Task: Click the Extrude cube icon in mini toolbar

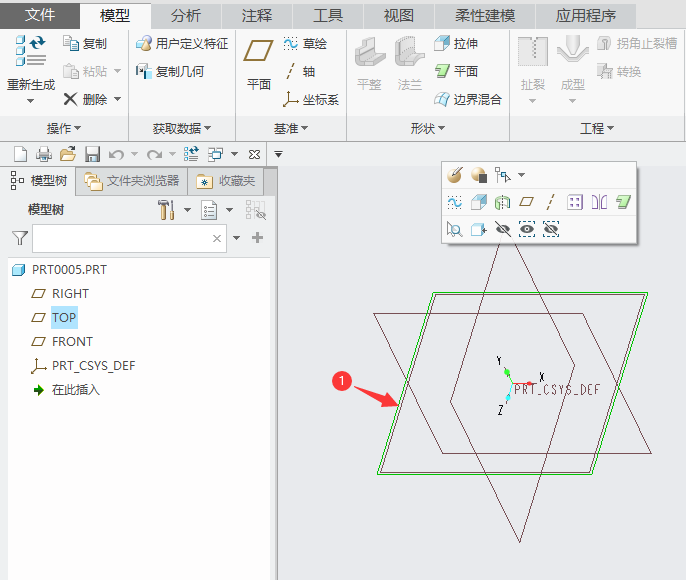Action: pos(479,202)
